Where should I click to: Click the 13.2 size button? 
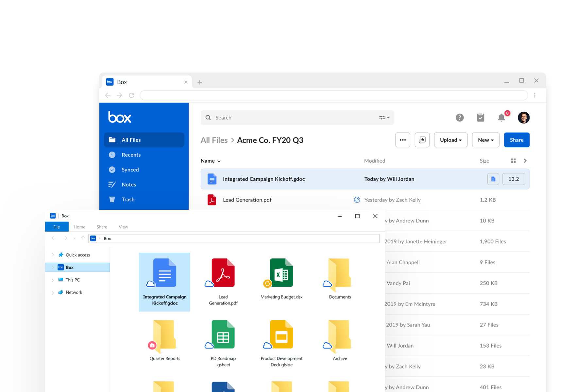click(514, 179)
